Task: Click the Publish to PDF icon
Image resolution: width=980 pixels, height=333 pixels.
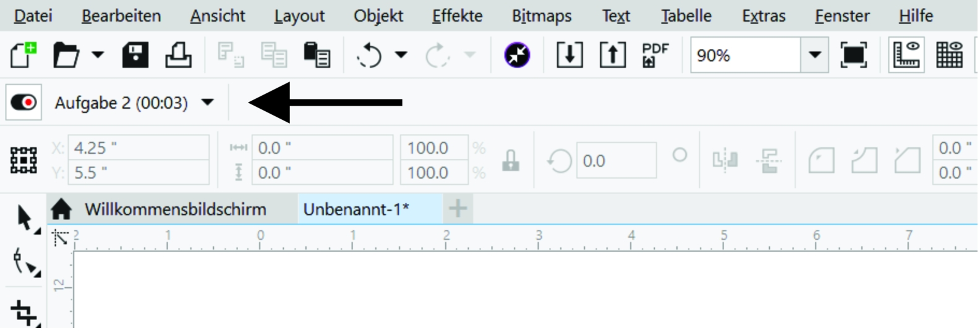Action: (655, 56)
